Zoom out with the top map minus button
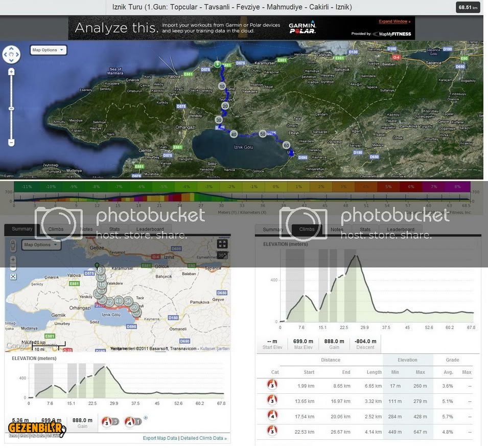The image size is (488, 448). pos(11,142)
